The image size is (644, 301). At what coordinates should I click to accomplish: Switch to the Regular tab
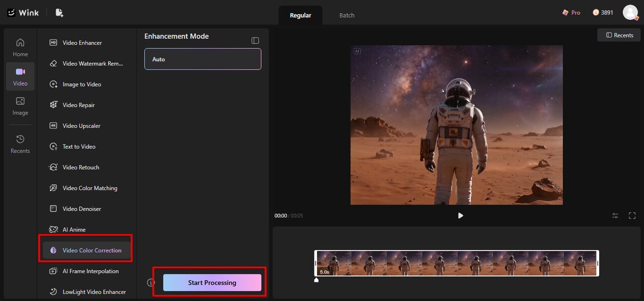(x=300, y=15)
